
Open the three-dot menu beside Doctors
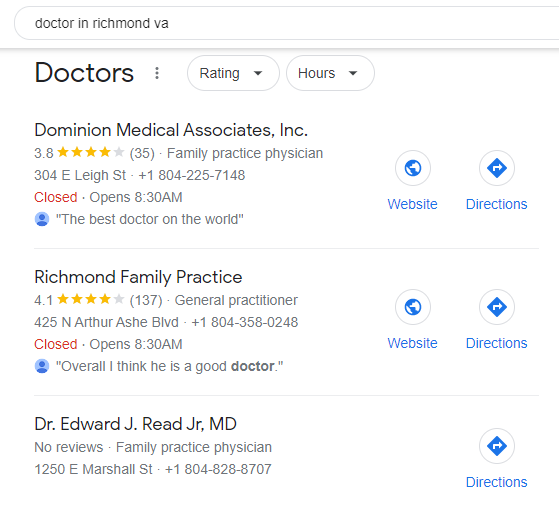pos(157,73)
